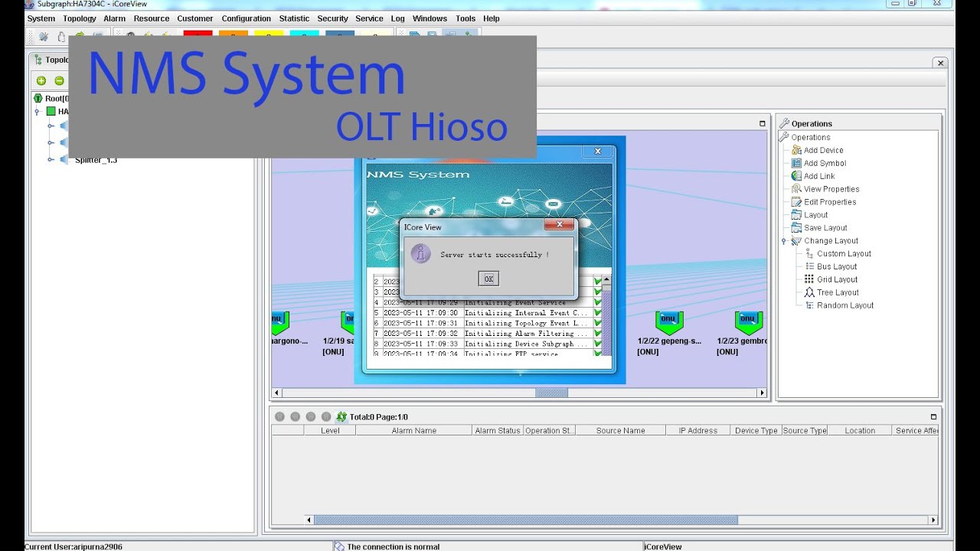The image size is (980, 551).
Task: Click the Splitter_1.3 splitter icon
Action: 64,160
